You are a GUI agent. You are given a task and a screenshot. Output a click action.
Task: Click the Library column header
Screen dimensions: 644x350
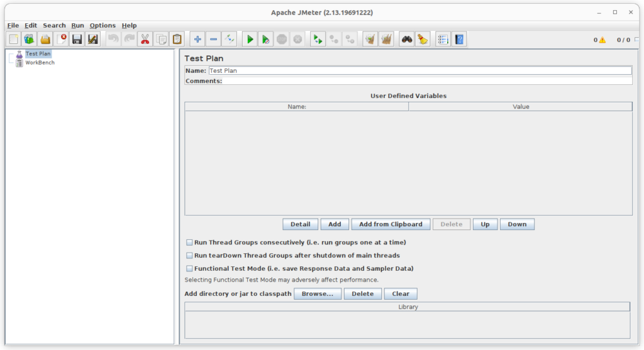(x=408, y=307)
